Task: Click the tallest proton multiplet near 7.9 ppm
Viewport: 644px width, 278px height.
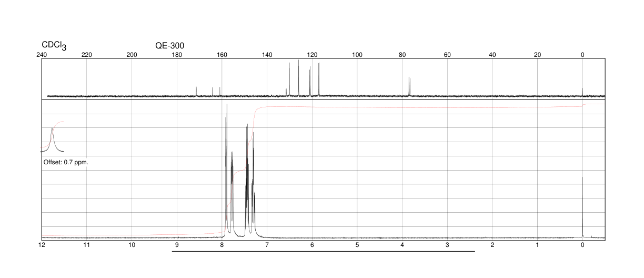Action: click(x=226, y=170)
